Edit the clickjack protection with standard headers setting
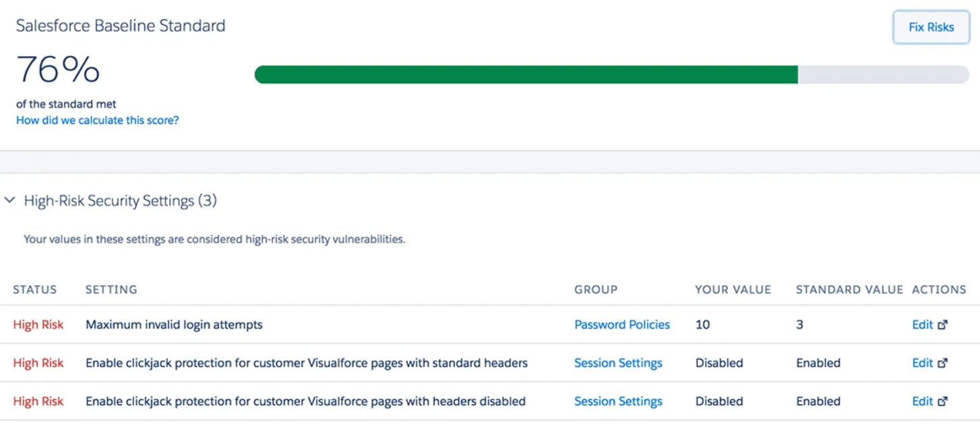Viewport: 980px width, 433px height. [x=922, y=363]
